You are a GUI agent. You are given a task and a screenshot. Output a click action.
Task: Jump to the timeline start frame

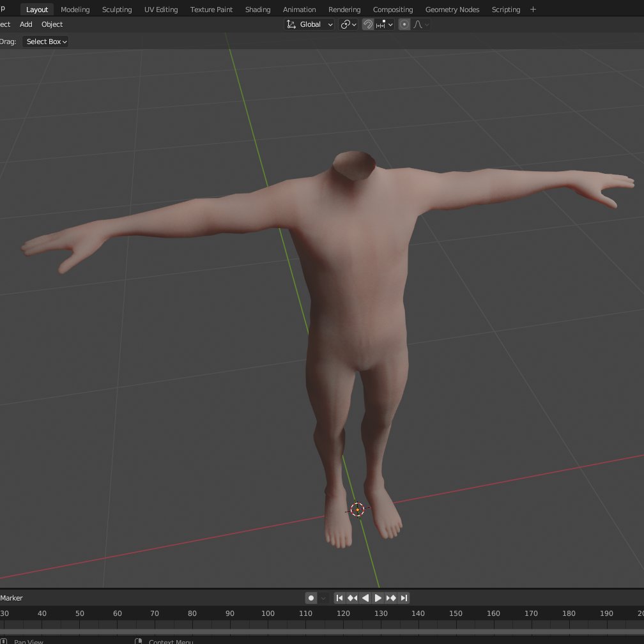tap(339, 598)
